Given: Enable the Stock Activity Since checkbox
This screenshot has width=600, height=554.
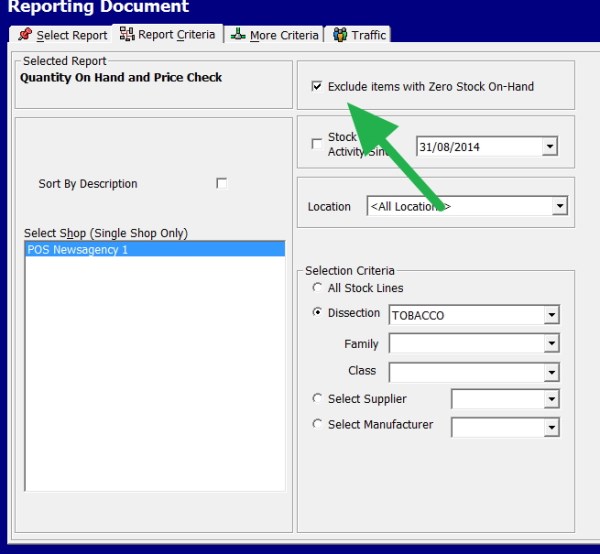Looking at the screenshot, I should tap(316, 144).
